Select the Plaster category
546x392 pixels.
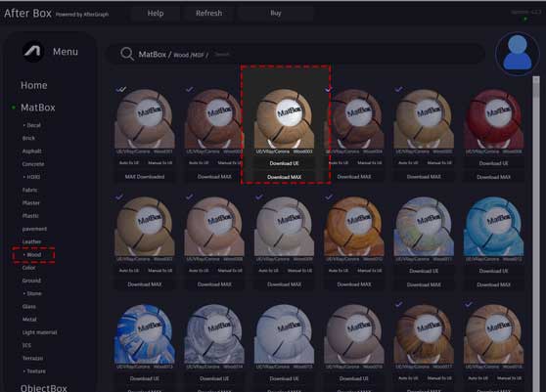(x=31, y=202)
